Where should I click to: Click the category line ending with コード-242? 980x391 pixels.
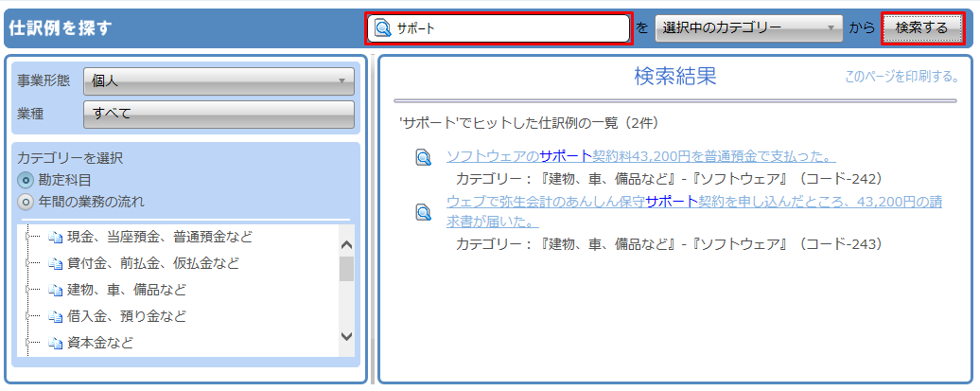coord(669,179)
